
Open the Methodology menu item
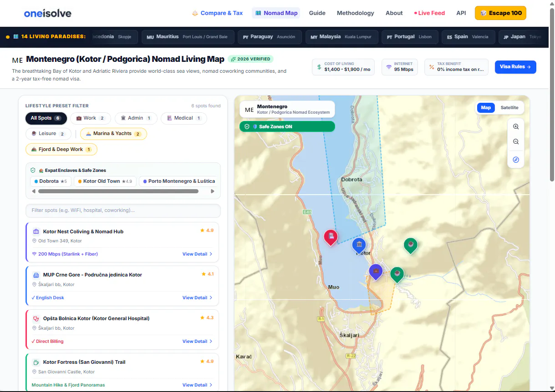tap(356, 13)
